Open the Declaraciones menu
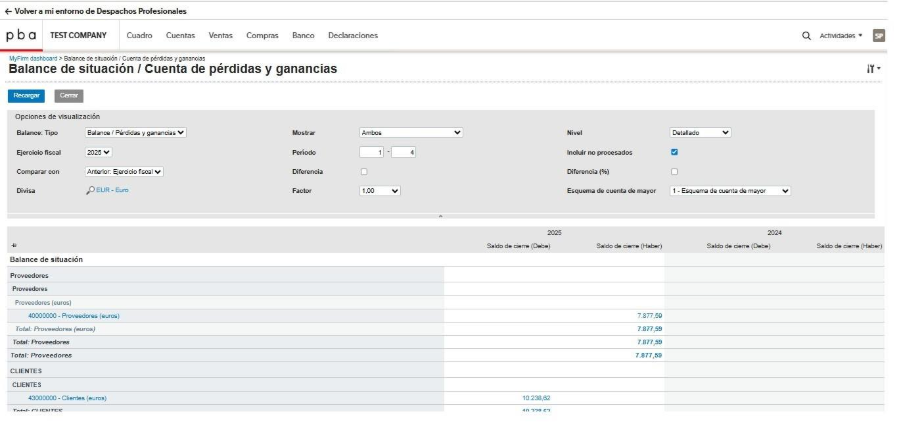 pyautogui.click(x=353, y=36)
